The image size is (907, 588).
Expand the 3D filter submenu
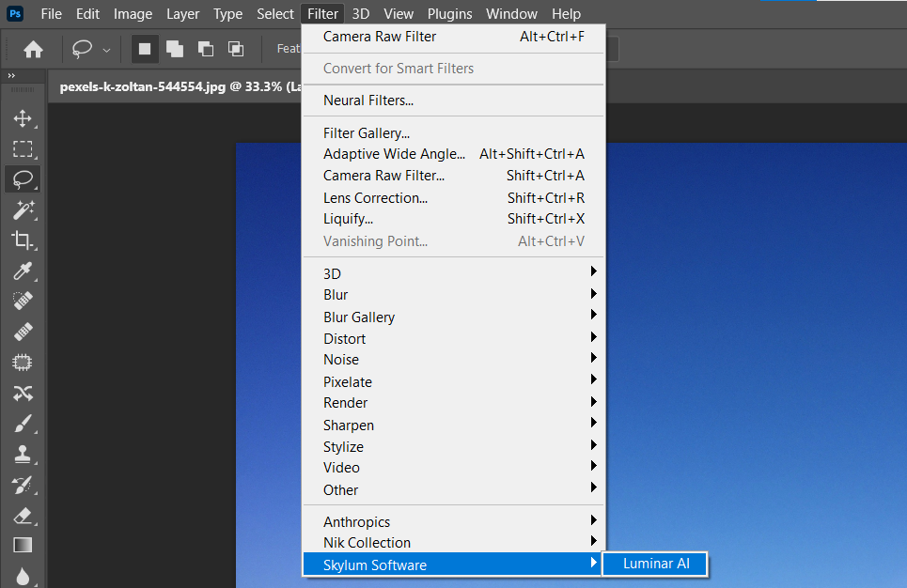tap(453, 273)
